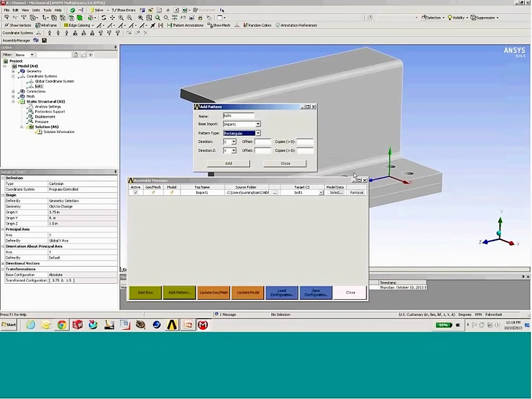
Task: Open the Help menu
Action: click(x=59, y=10)
